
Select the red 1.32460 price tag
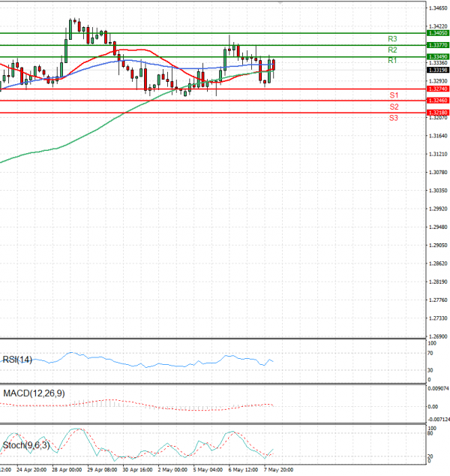click(x=437, y=100)
